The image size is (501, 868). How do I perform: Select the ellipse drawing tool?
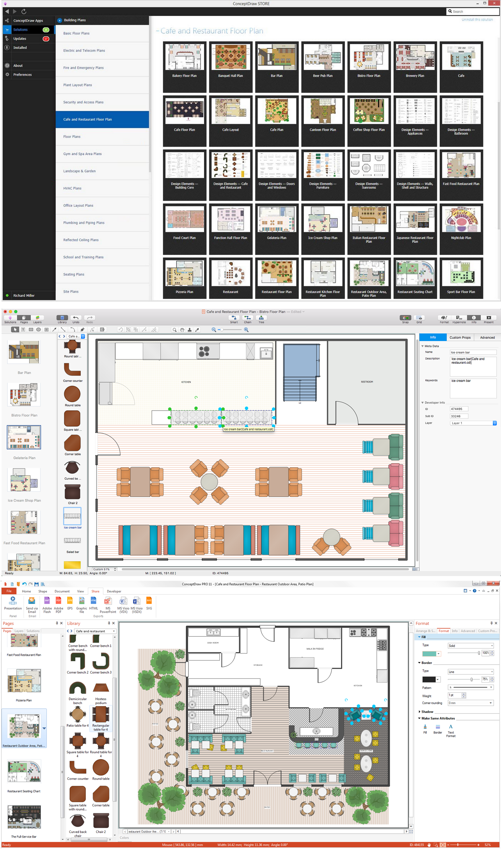[39, 330]
